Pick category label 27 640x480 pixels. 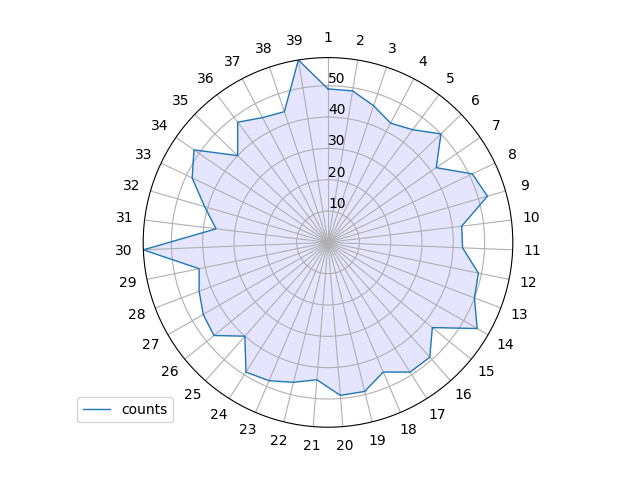tap(151, 344)
